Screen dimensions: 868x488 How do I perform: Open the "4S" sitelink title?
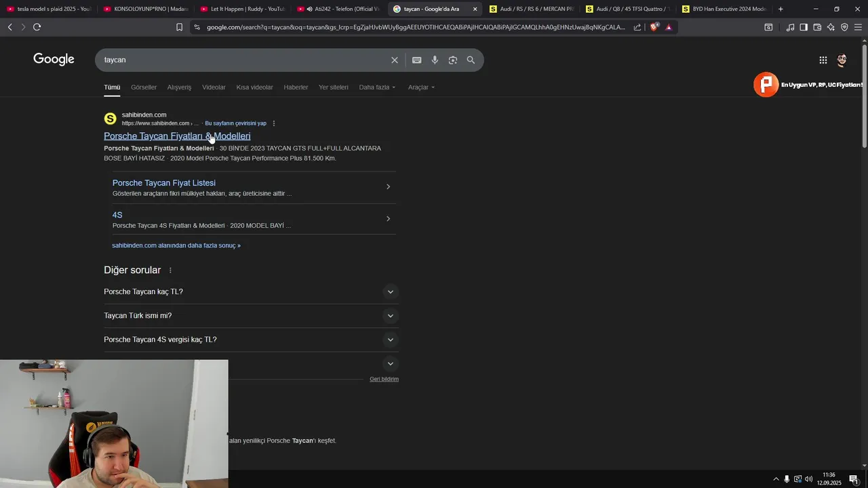(117, 215)
